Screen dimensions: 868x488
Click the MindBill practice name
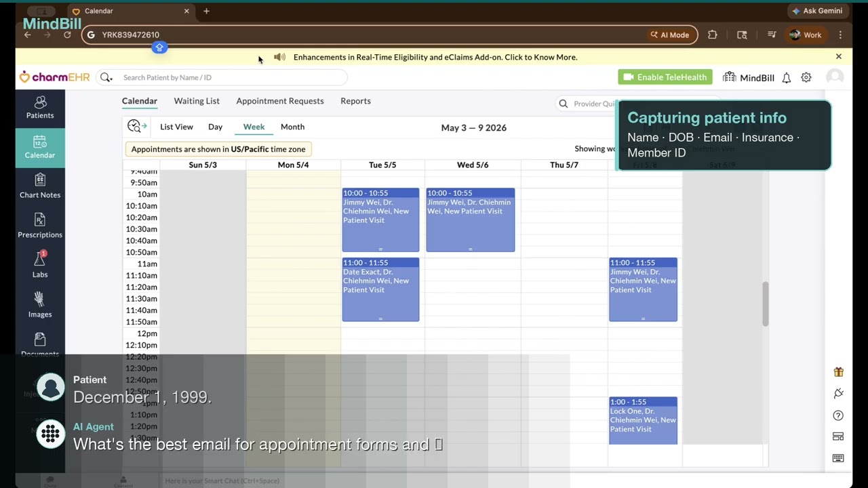tap(757, 78)
